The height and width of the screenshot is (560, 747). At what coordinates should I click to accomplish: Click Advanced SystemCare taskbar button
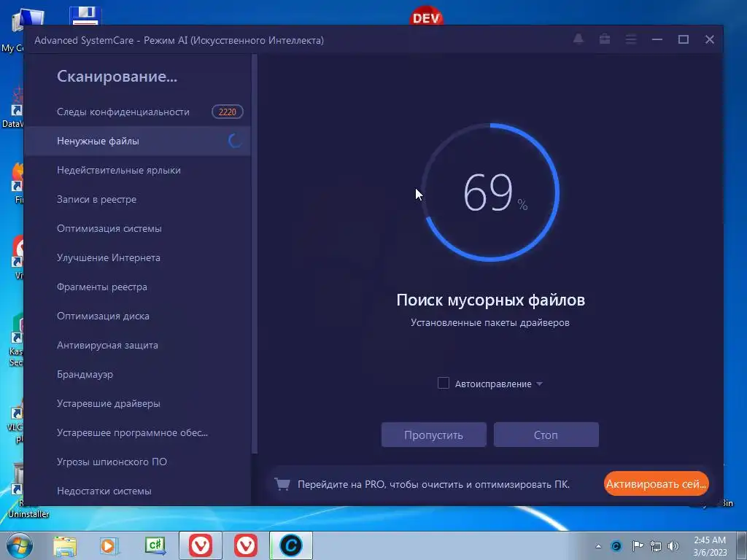pos(291,545)
